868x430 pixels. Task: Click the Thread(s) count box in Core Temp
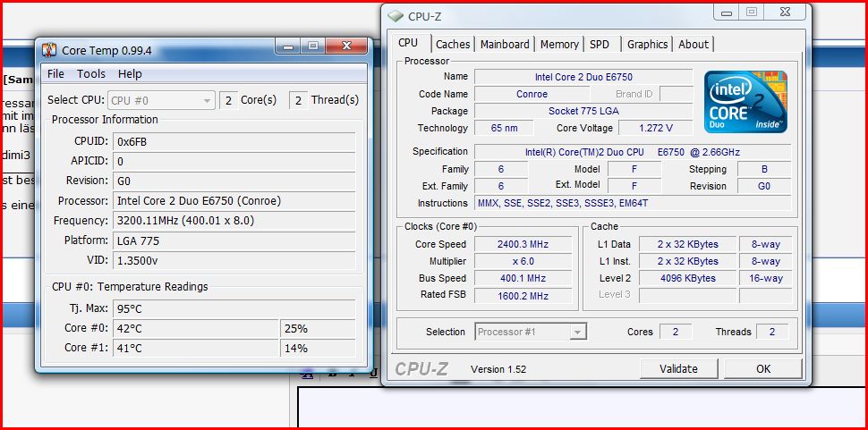pyautogui.click(x=298, y=101)
